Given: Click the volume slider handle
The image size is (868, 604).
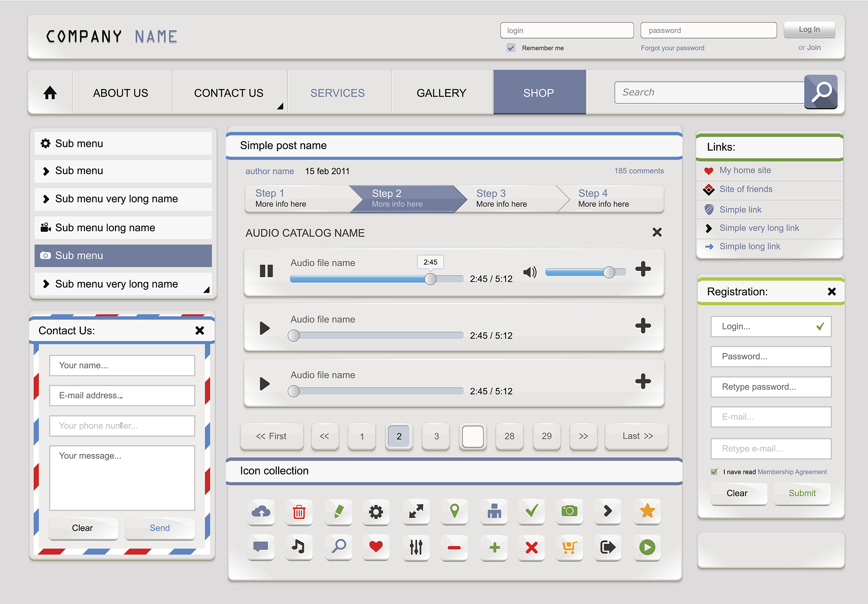Looking at the screenshot, I should point(609,272).
